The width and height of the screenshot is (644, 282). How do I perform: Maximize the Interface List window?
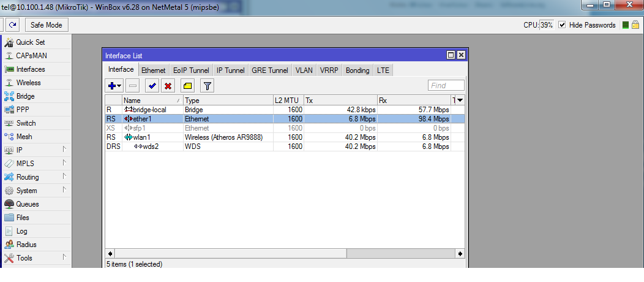click(x=451, y=55)
